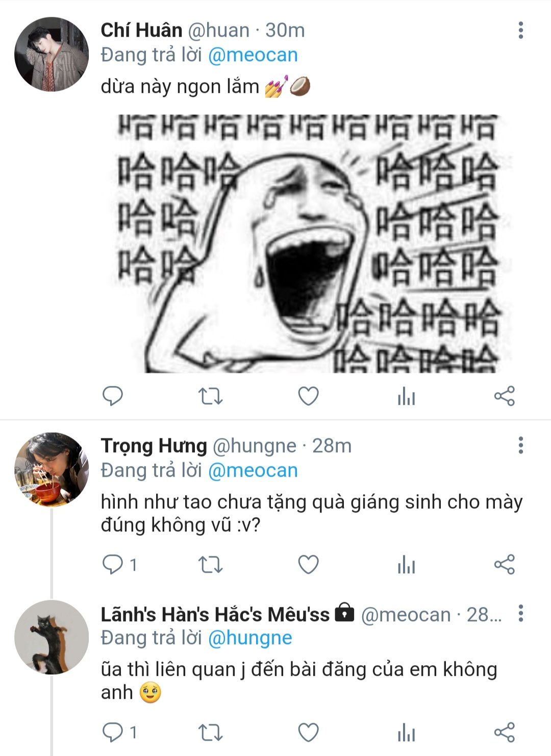
Task: Retweet Trọng Hưng's reply
Action: click(x=210, y=565)
